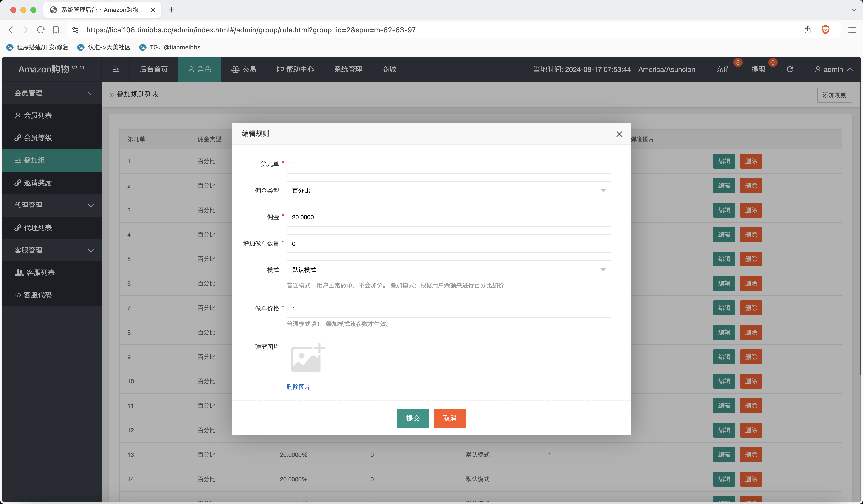Open the browser tab list chevron
The image size is (863, 504).
point(854,10)
